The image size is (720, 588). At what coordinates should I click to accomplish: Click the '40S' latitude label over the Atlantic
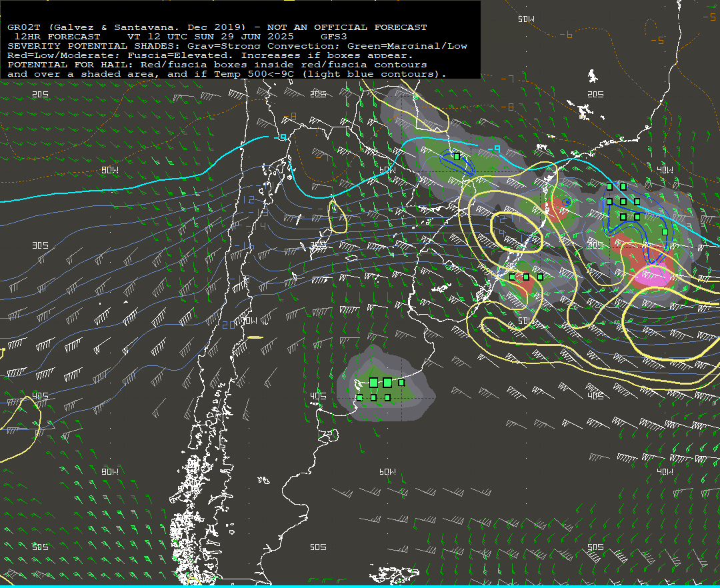pyautogui.click(x=595, y=396)
